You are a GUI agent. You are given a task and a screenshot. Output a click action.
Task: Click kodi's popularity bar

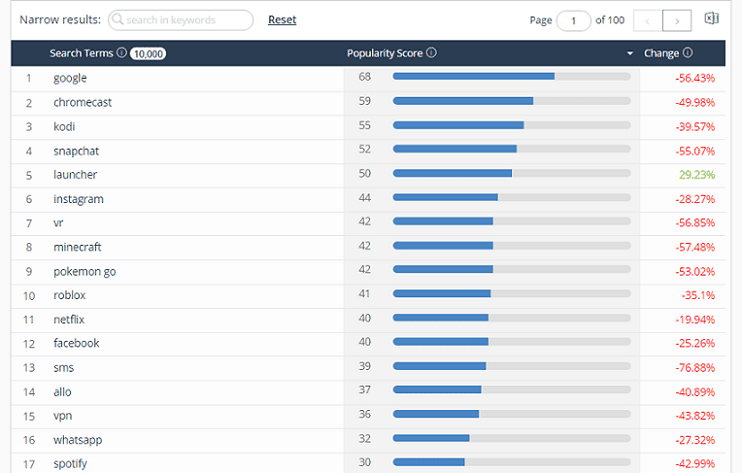pyautogui.click(x=512, y=125)
